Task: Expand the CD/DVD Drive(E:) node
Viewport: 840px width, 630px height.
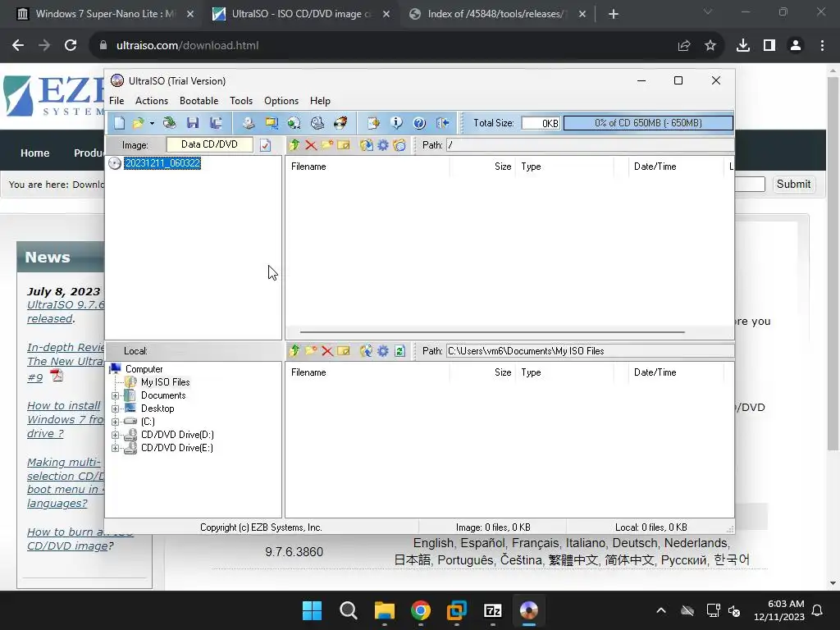Action: coord(115,449)
